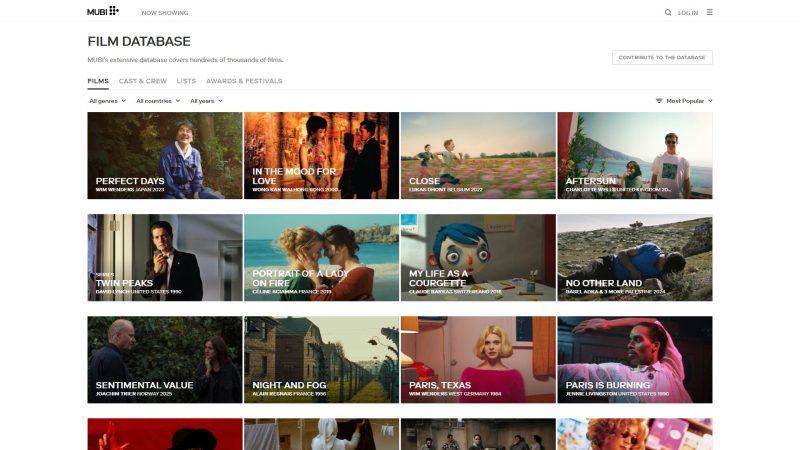800x450 pixels.
Task: Switch to Cast & Crew tab
Action: tap(143, 81)
